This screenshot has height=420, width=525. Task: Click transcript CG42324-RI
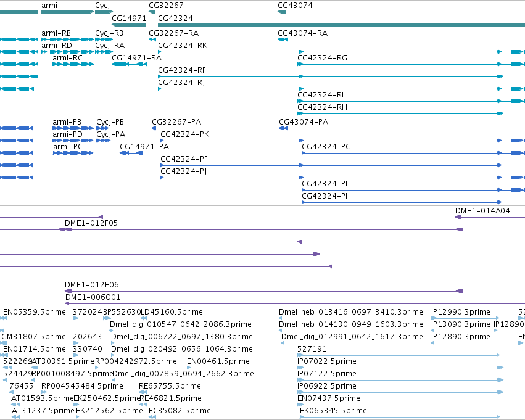click(320, 96)
